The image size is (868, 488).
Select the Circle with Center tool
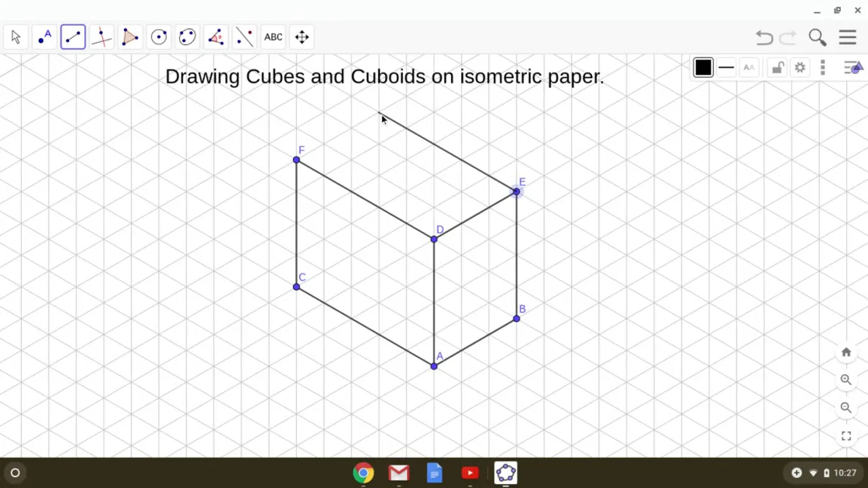click(x=159, y=37)
